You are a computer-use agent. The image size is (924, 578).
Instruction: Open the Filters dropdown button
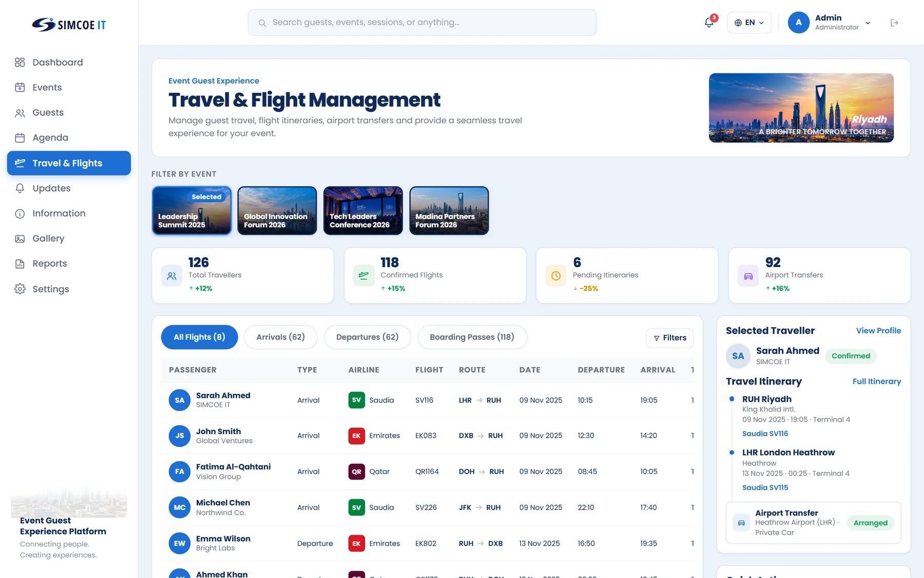click(x=670, y=338)
